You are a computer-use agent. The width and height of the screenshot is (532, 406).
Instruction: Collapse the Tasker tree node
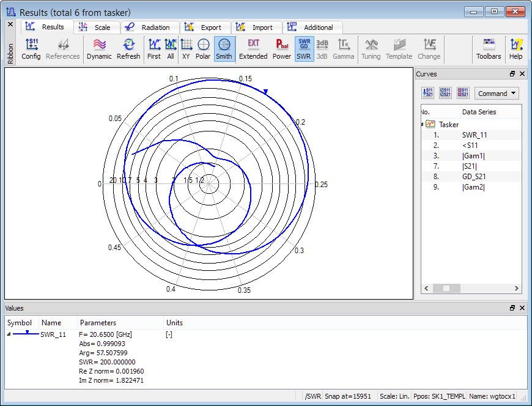point(422,125)
